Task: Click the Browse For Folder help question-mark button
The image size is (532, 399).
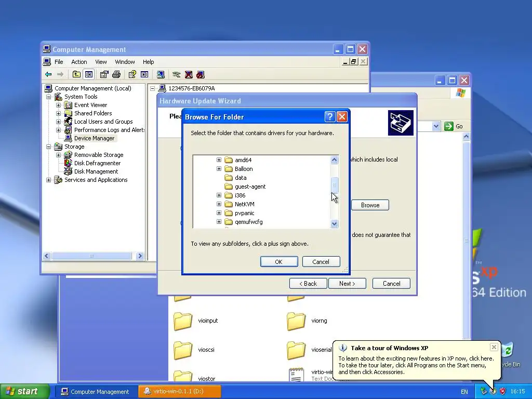Action: [x=330, y=117]
